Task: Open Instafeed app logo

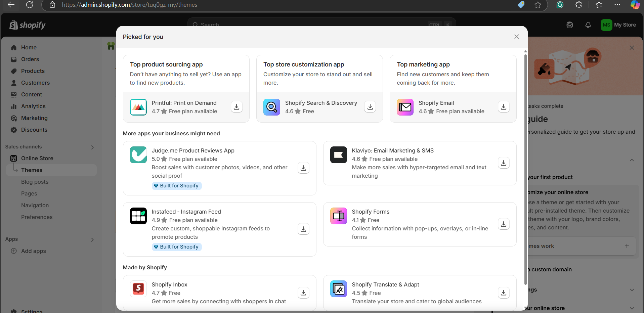Action: [x=138, y=216]
